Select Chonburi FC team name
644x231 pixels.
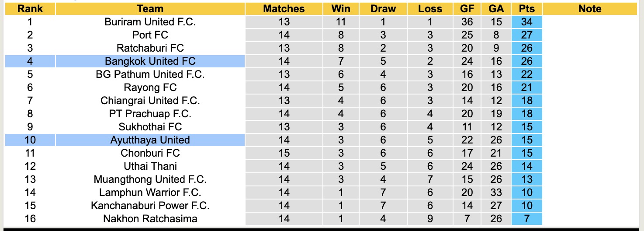[150, 153]
